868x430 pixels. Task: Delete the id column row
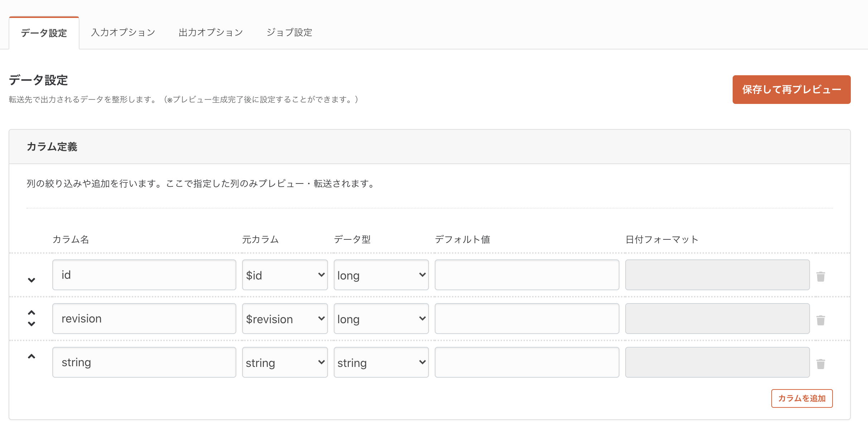click(820, 276)
